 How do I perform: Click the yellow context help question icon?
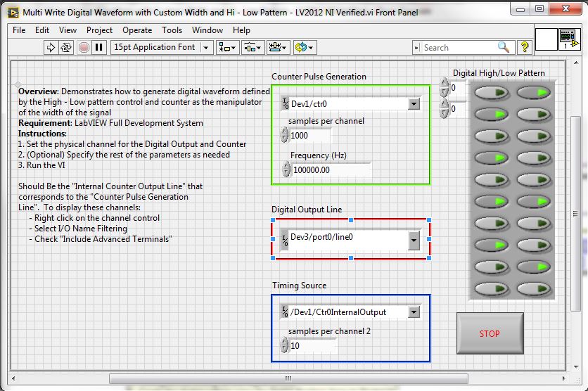[x=525, y=47]
